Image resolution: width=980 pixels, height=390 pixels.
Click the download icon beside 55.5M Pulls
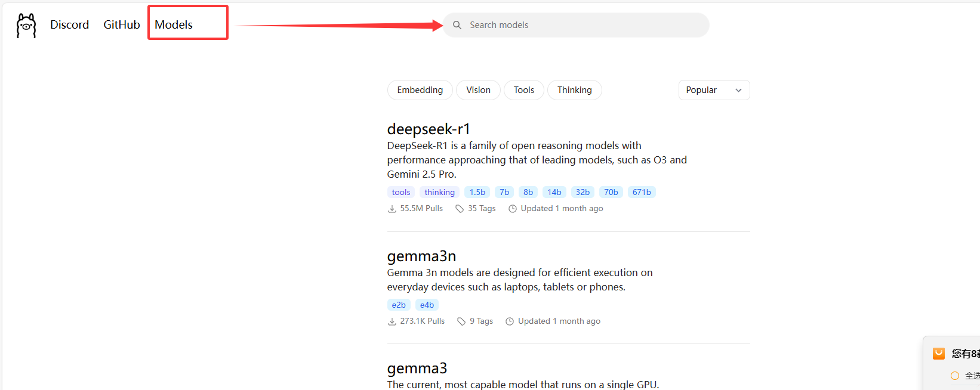click(392, 209)
